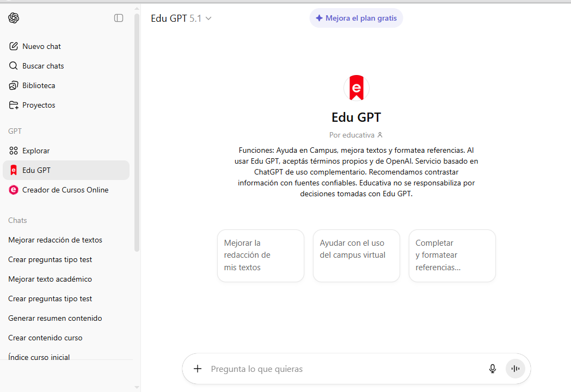Choose the Ayudar con el uso del campus suggestion
The height and width of the screenshot is (392, 571).
coord(356,256)
